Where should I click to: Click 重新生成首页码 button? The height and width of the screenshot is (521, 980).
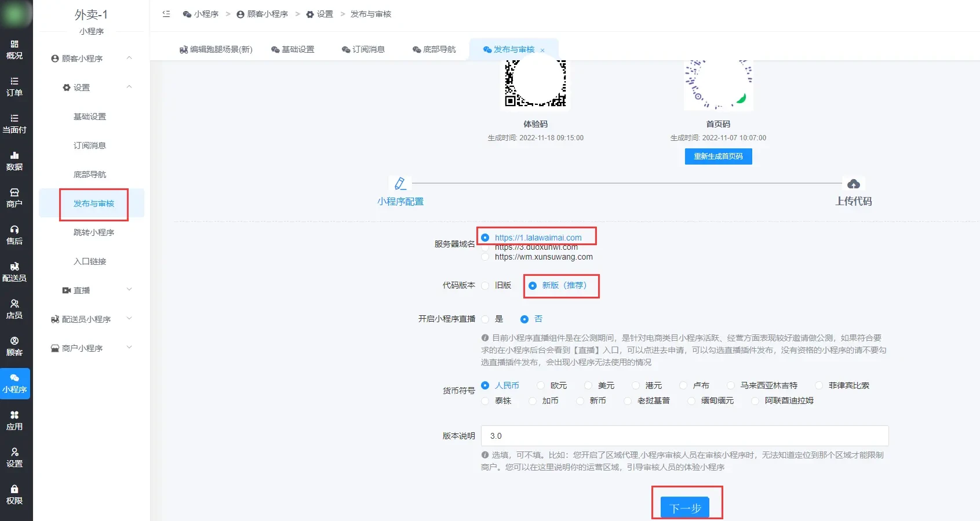pyautogui.click(x=719, y=156)
